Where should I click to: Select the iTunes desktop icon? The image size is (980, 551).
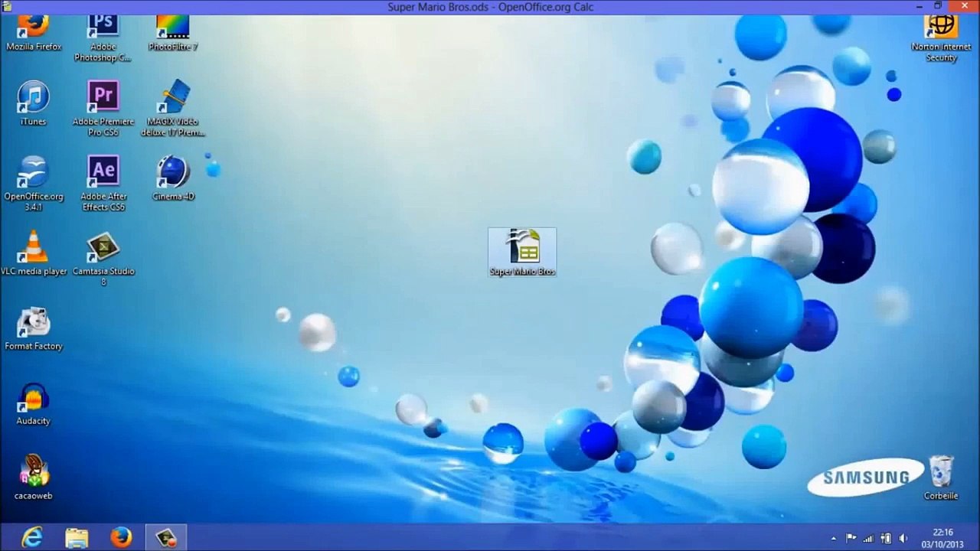pyautogui.click(x=34, y=103)
